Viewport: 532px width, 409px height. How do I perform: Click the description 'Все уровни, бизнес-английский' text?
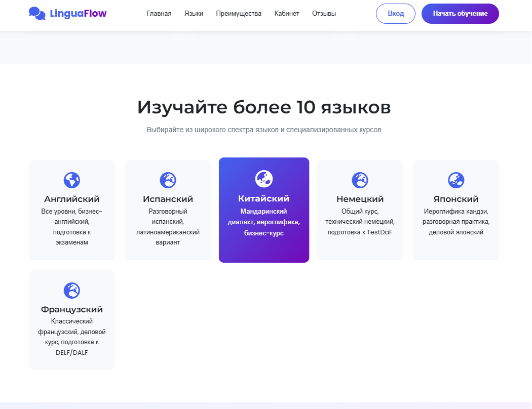pyautogui.click(x=72, y=227)
